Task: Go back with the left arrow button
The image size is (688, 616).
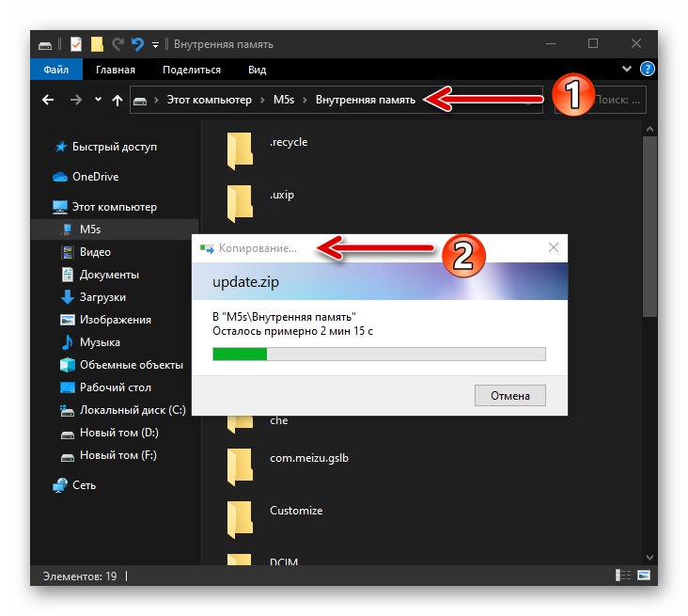Action: [48, 100]
